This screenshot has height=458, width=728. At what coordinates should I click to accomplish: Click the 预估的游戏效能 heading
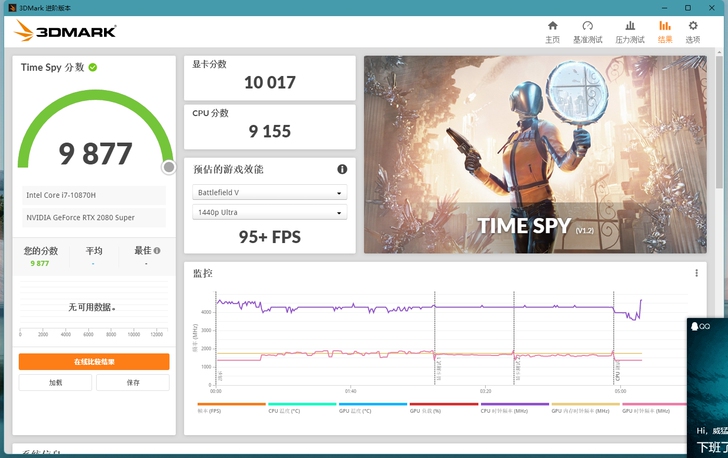228,169
